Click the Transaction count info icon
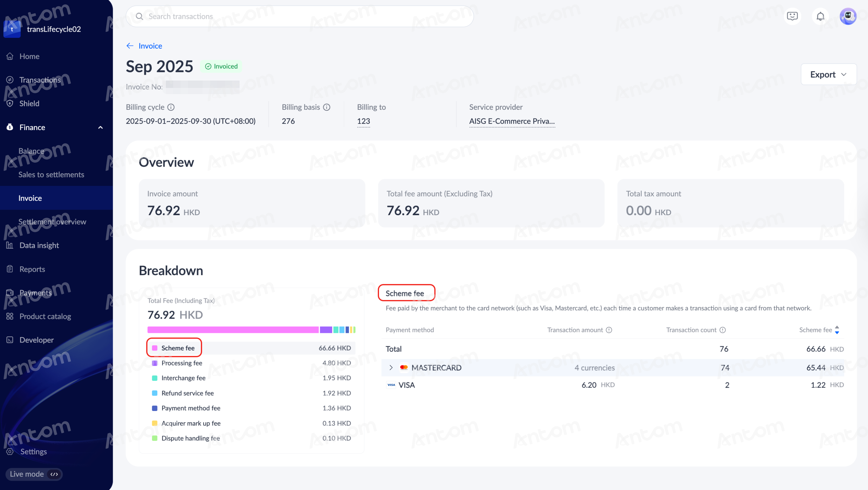 pyautogui.click(x=722, y=330)
